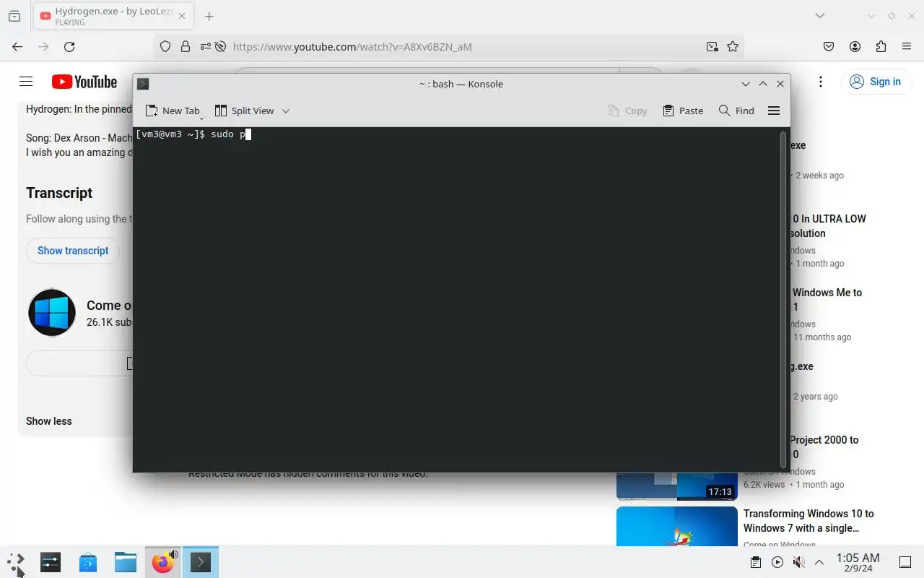Open Firefox extensions icon
This screenshot has width=924, height=578.
881,46
